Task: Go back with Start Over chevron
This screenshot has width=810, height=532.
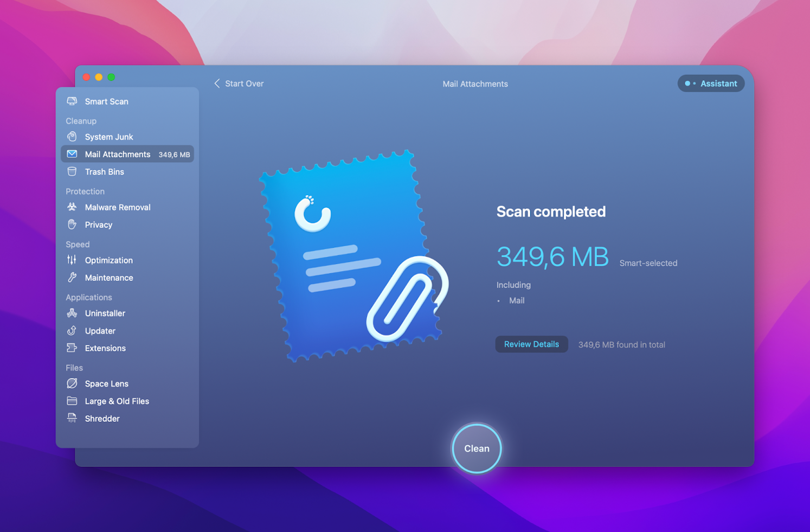Action: click(x=217, y=84)
